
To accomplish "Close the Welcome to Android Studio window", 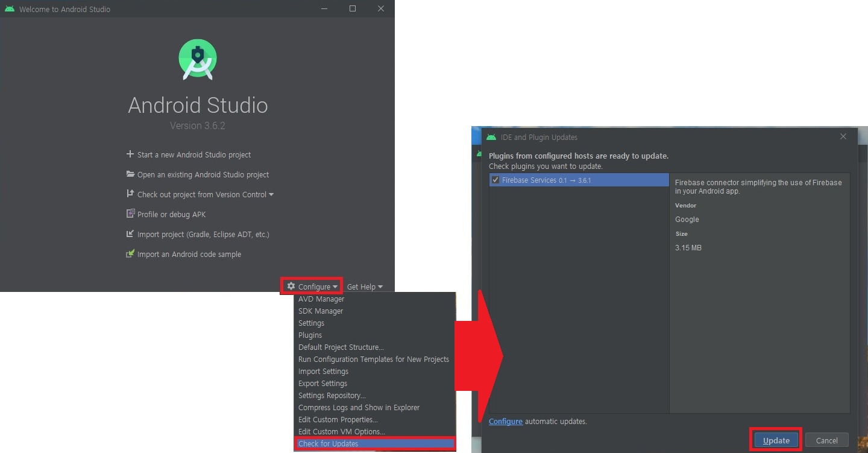I will point(381,8).
